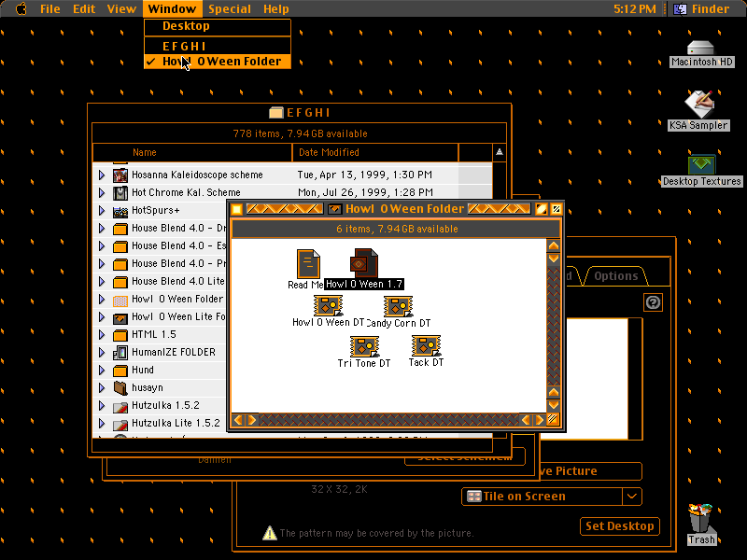Expand the Hot Chrome Kal. Scheme row
The image size is (747, 560).
(x=102, y=192)
